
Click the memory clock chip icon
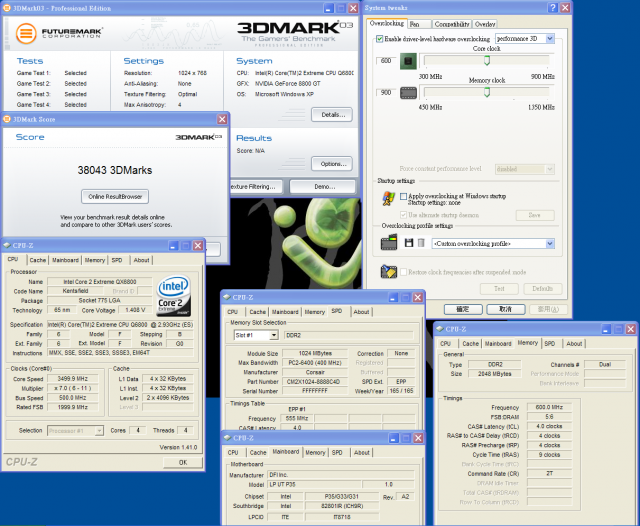click(x=408, y=93)
